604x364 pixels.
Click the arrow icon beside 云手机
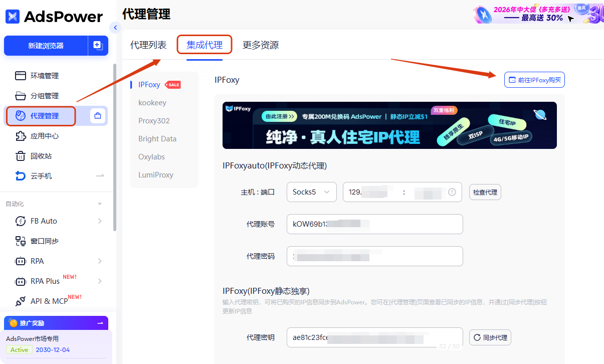click(x=100, y=176)
